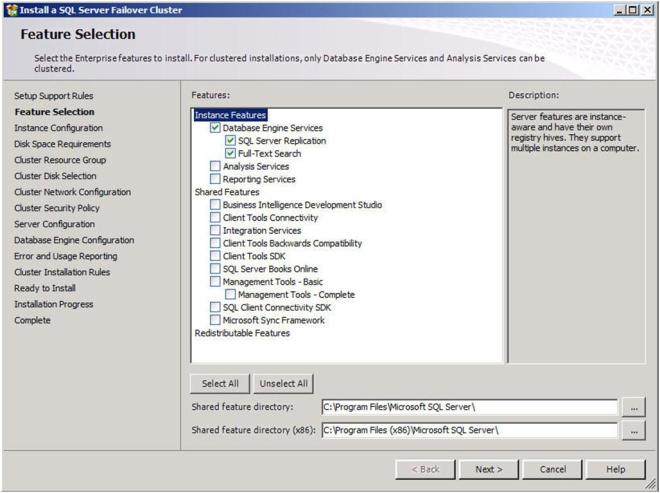Disable Full-Text Search feature
Image resolution: width=660 pixels, height=493 pixels.
pyautogui.click(x=231, y=154)
